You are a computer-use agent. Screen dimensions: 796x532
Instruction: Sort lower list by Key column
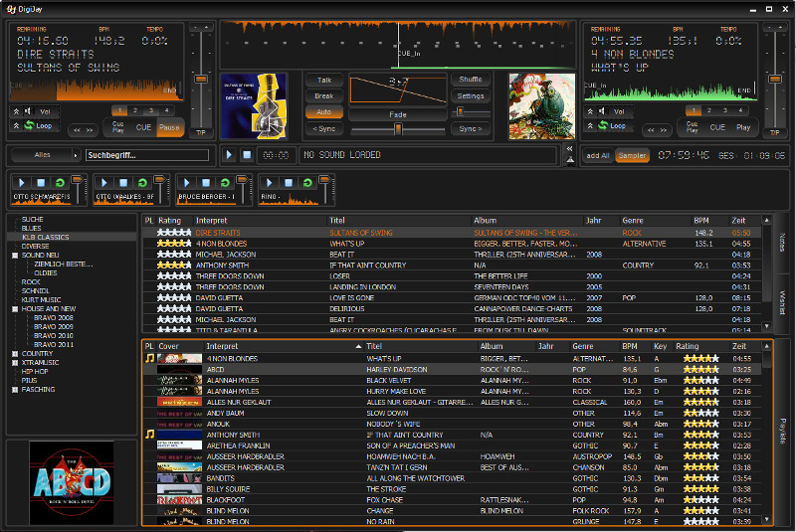661,346
